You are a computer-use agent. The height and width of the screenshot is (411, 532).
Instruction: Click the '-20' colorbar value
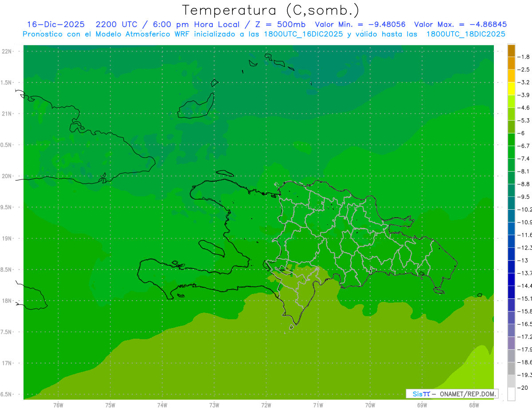pyautogui.click(x=523, y=388)
